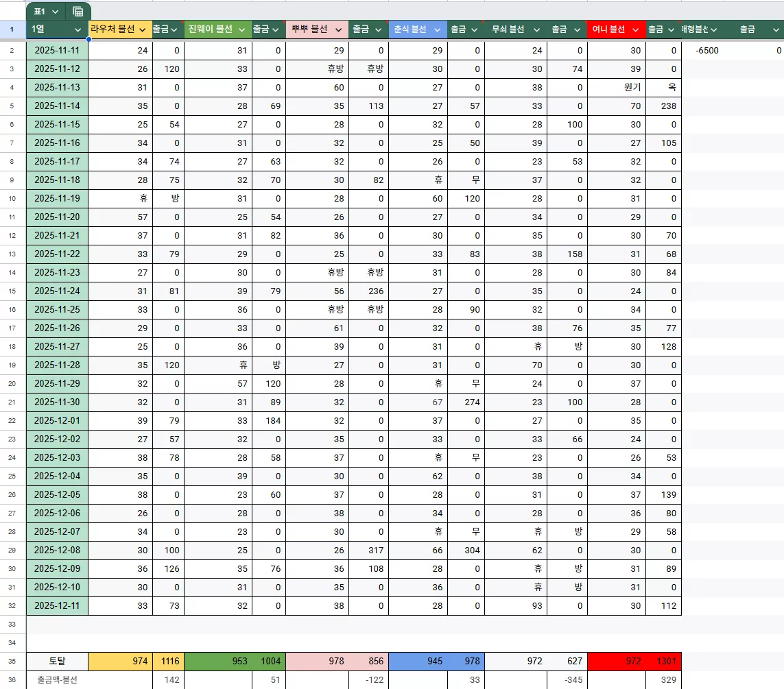Open the table view icon beside 표1

(78, 12)
